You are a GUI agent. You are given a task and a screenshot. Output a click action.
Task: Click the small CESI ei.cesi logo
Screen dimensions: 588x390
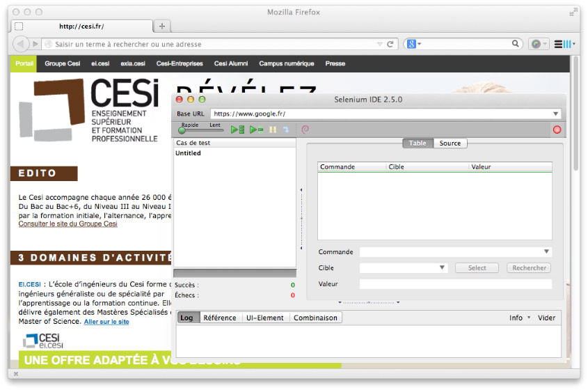[x=42, y=341]
